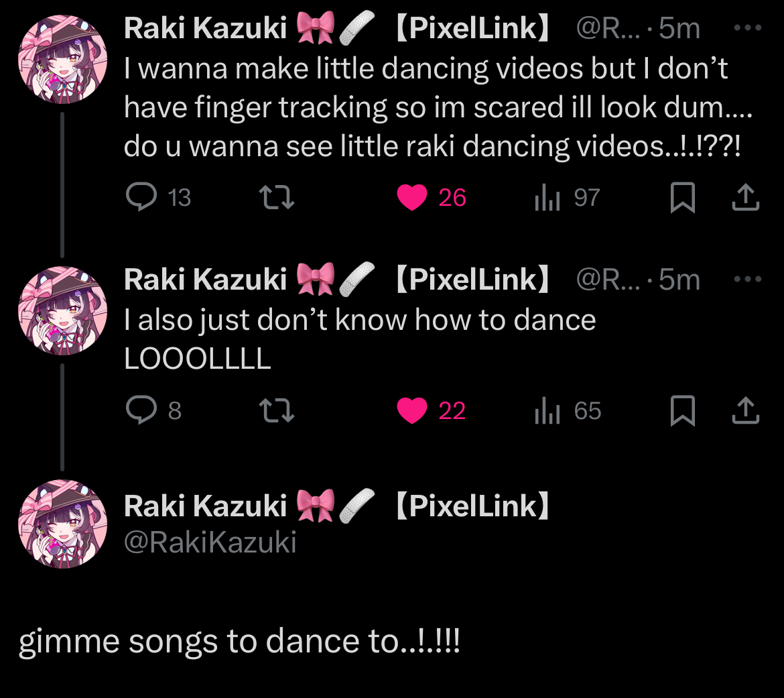Share the first dancing videos tweet
This screenshot has height=698, width=784.
(x=745, y=198)
